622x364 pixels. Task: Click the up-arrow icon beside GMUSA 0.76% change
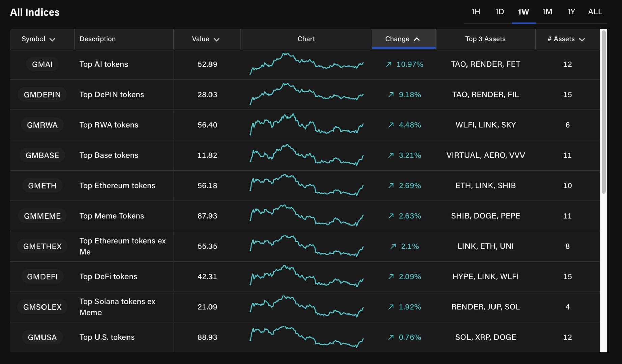click(391, 337)
